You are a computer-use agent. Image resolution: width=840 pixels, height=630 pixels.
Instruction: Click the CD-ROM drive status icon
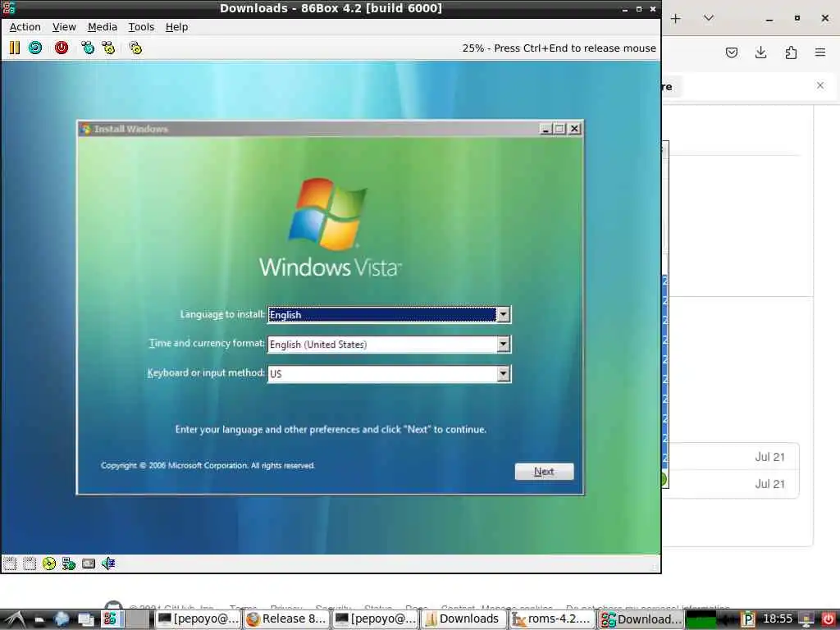(x=48, y=563)
